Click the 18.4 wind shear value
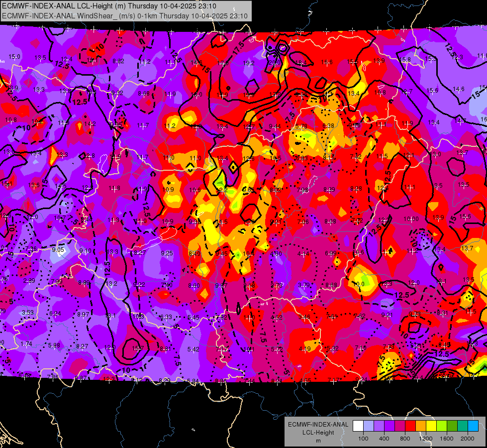Viewport: 487px width, 448px height. tap(300, 63)
